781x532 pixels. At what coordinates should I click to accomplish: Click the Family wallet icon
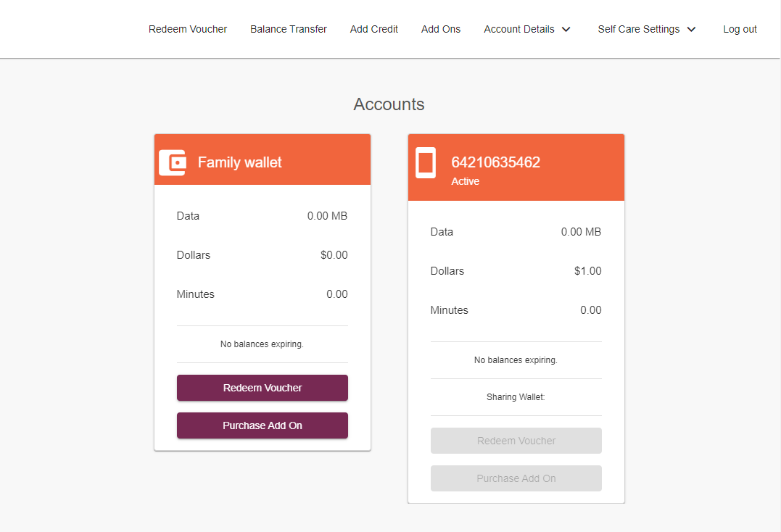tap(173, 162)
